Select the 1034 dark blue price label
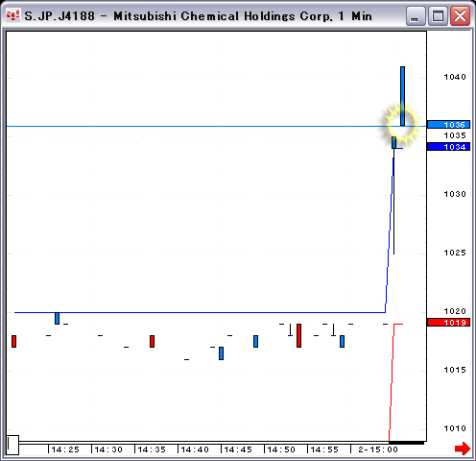This screenshot has height=461, width=476. 448,147
